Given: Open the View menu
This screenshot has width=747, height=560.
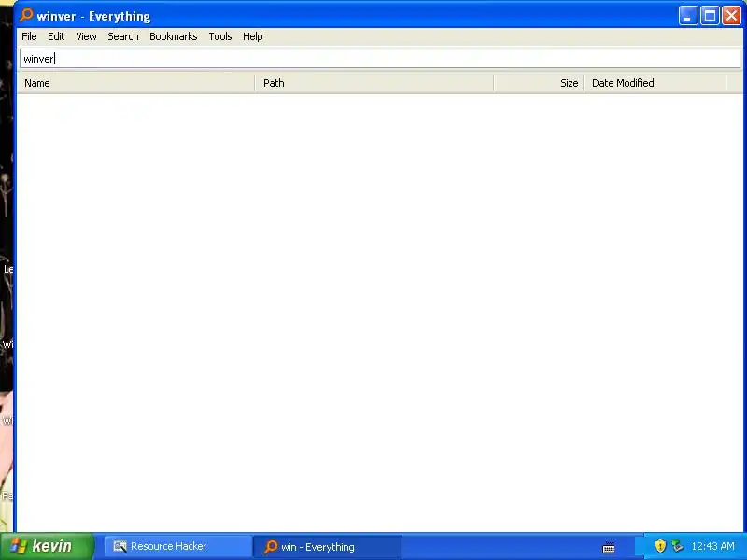Looking at the screenshot, I should click(86, 36).
